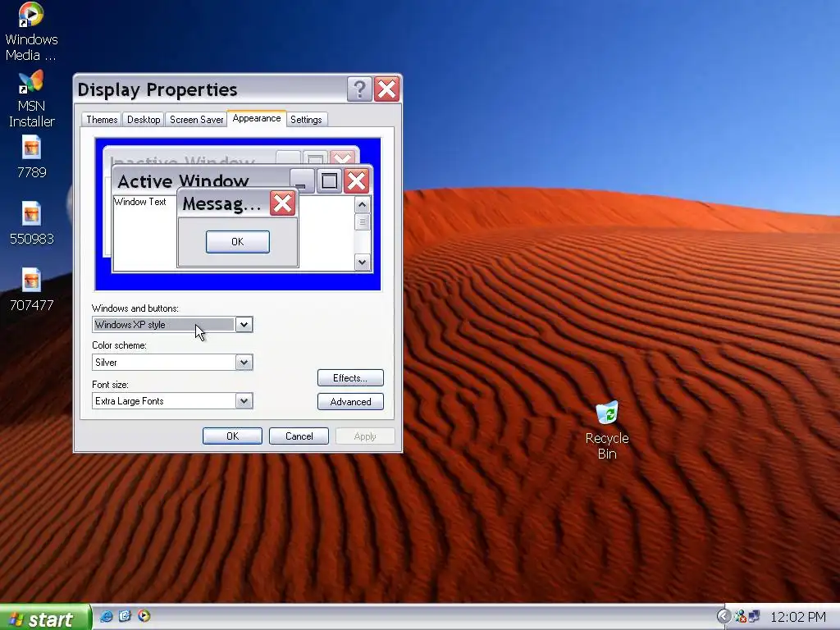The image size is (840, 630).
Task: Click the preview scrollbar thumb
Action: [x=362, y=221]
